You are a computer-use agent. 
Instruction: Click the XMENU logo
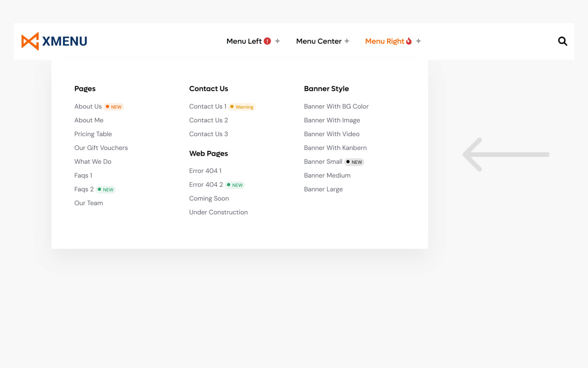pyautogui.click(x=54, y=41)
